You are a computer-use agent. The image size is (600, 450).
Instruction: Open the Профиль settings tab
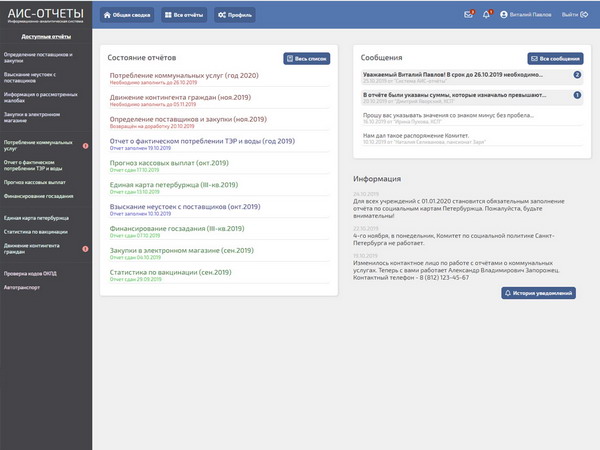[x=235, y=15]
